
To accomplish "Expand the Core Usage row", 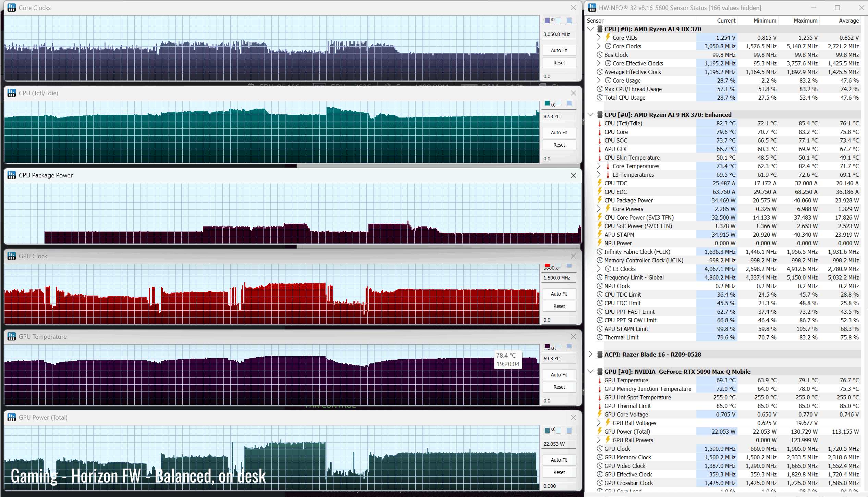I will pos(599,80).
